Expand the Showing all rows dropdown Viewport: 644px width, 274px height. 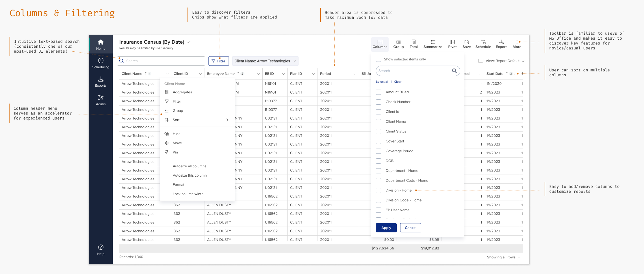[x=504, y=257]
